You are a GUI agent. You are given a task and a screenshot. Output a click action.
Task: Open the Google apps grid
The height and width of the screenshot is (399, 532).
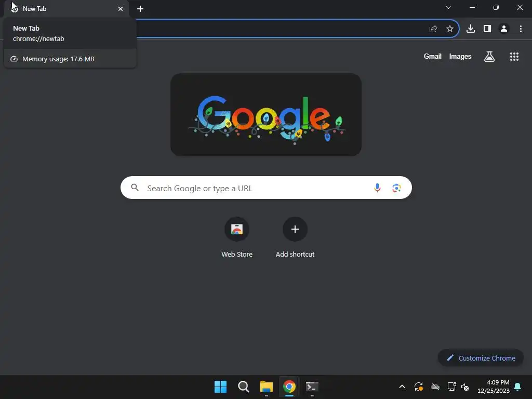[x=514, y=57]
